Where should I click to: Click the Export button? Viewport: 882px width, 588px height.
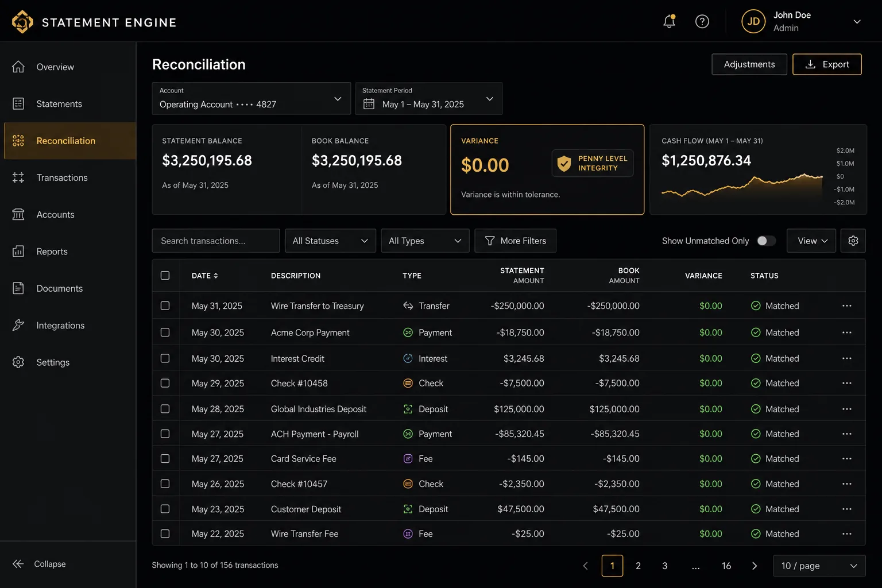[827, 64]
